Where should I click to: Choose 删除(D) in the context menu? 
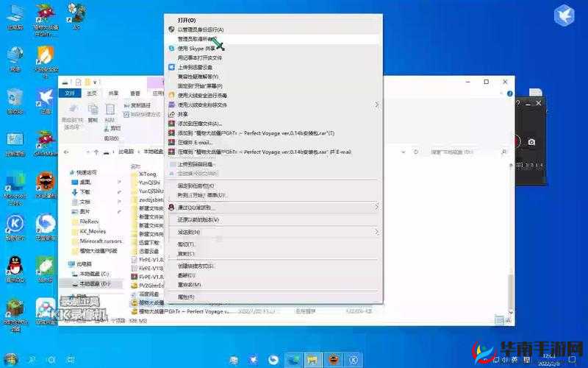(186, 275)
